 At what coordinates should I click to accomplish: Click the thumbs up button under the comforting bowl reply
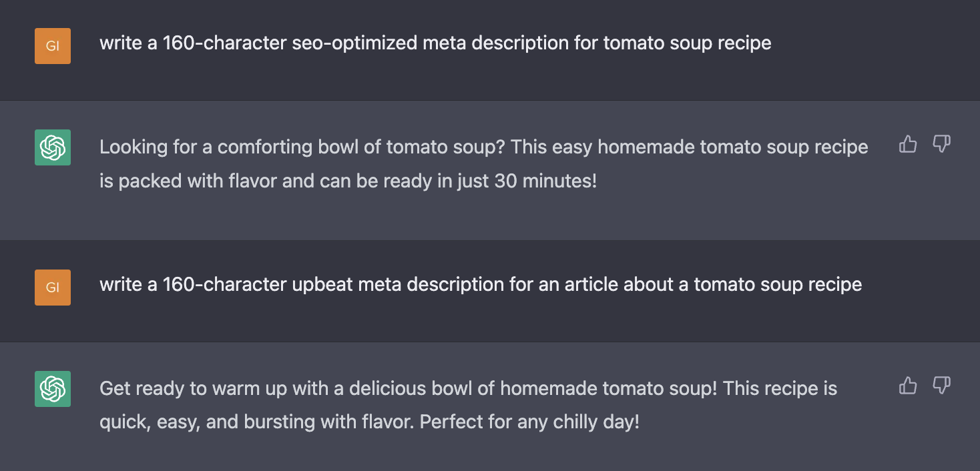pos(908,144)
